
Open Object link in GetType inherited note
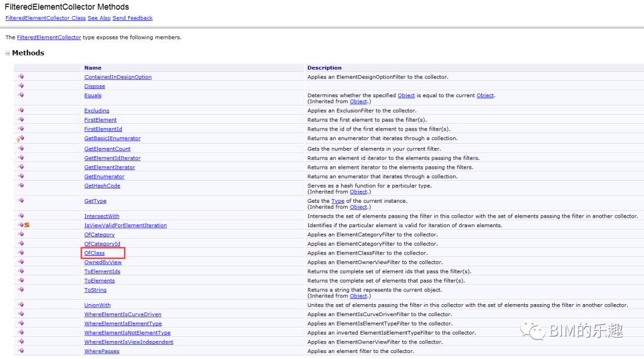coord(358,207)
